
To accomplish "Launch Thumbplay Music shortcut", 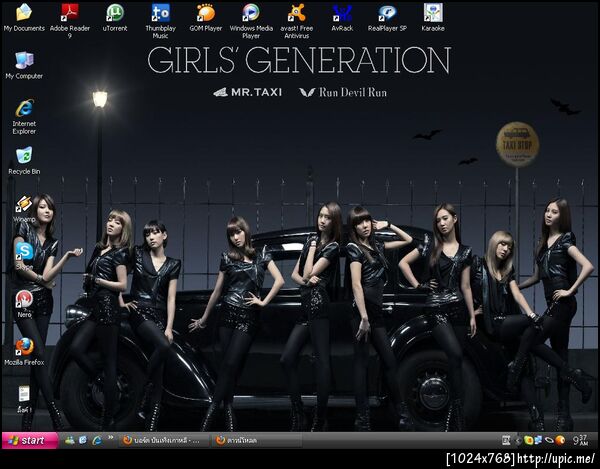I will pos(160,21).
